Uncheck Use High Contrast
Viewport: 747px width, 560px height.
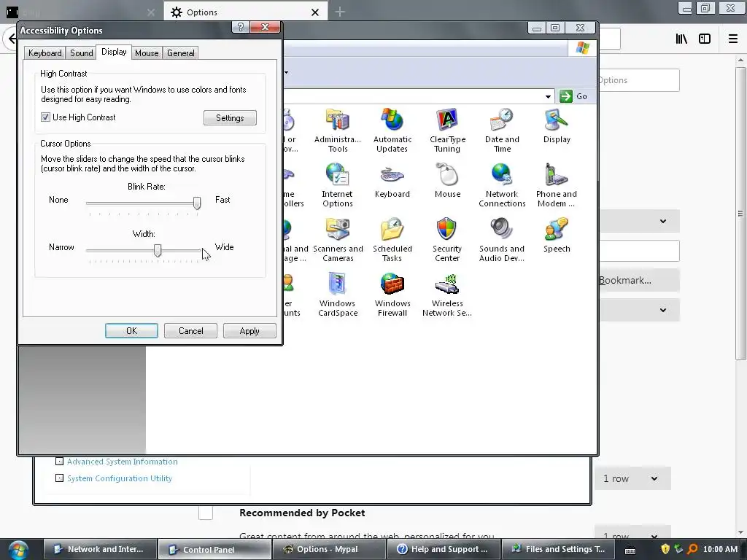45,117
